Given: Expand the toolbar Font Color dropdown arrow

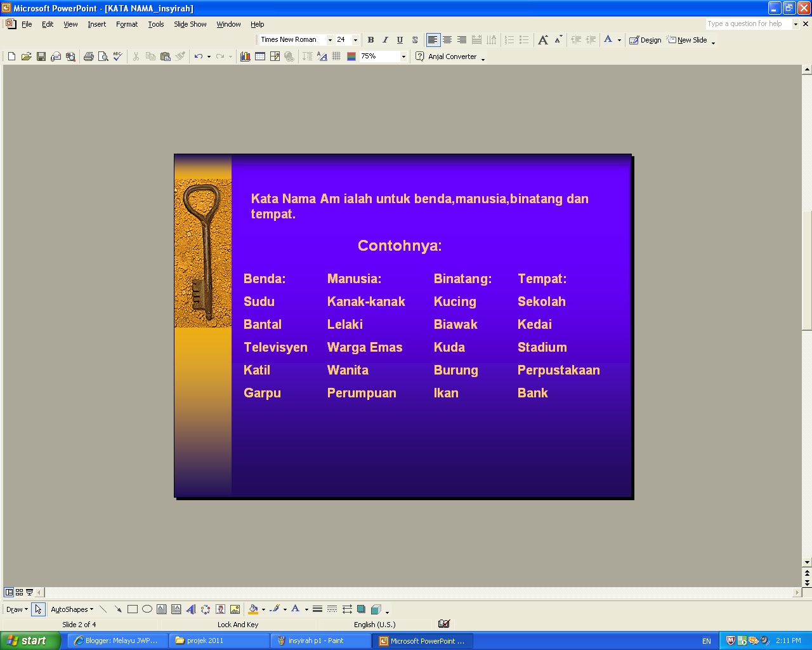Looking at the screenshot, I should pyautogui.click(x=619, y=40).
